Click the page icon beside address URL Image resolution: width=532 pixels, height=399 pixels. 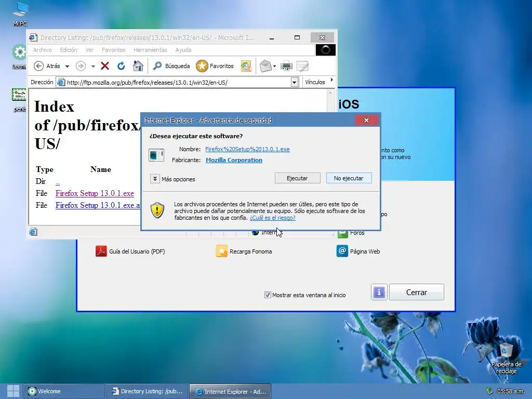(61, 82)
